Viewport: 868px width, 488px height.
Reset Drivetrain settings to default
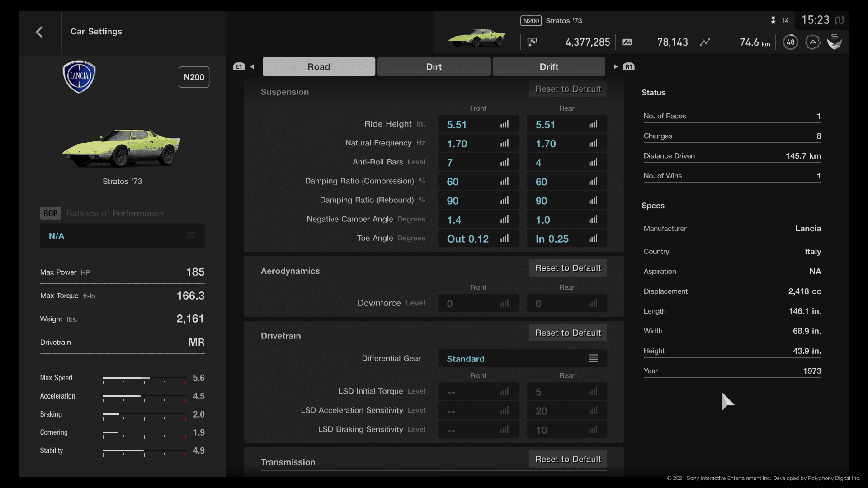pos(568,333)
